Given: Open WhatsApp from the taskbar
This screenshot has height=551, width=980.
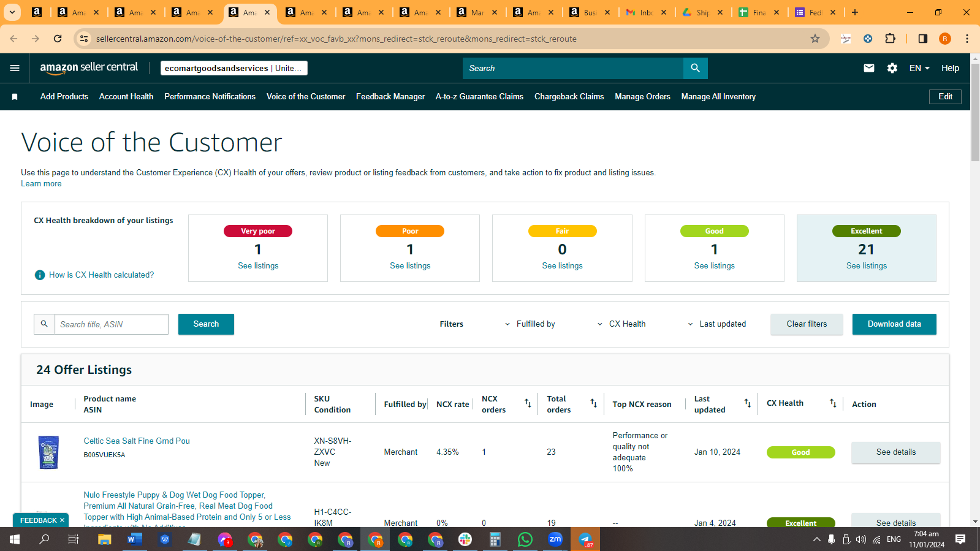Looking at the screenshot, I should point(525,539).
